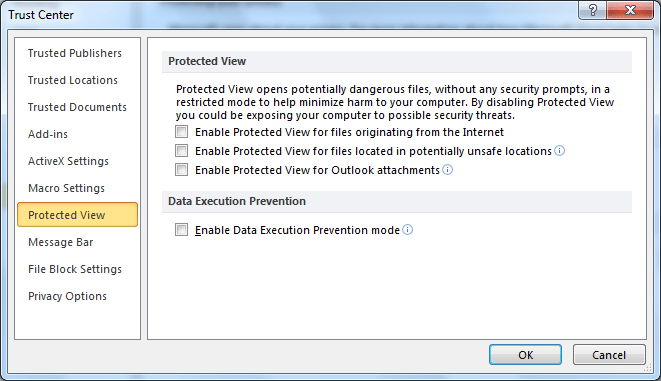The width and height of the screenshot is (661, 381).
Task: Click info icon for Data Execution Prevention
Action: click(x=407, y=230)
